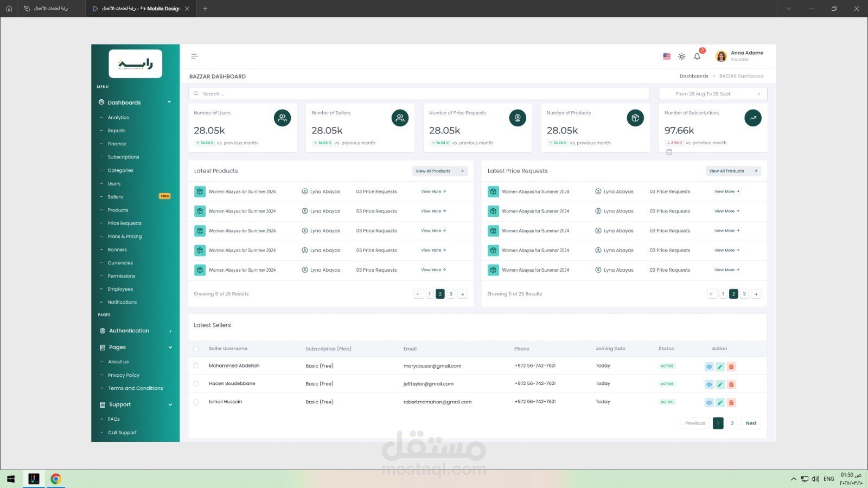Screen dimensions: 868x488
Task: Click View All Products in Latest Products
Action: click(x=440, y=171)
